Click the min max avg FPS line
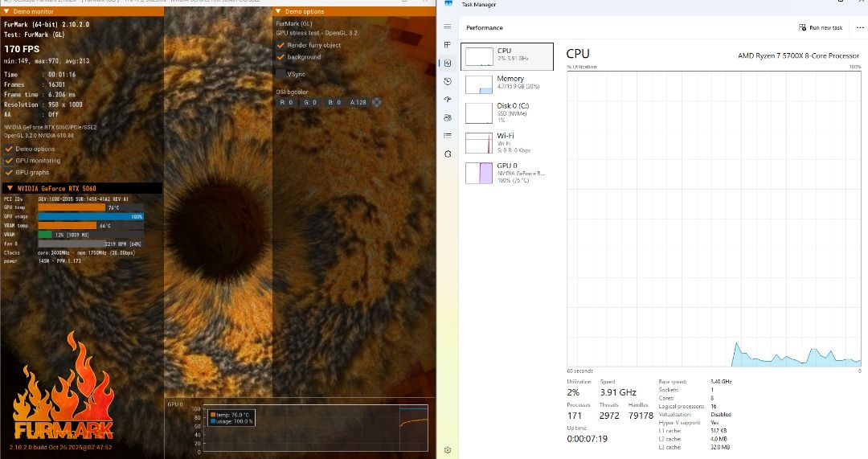The height and width of the screenshot is (459, 868). (x=47, y=61)
